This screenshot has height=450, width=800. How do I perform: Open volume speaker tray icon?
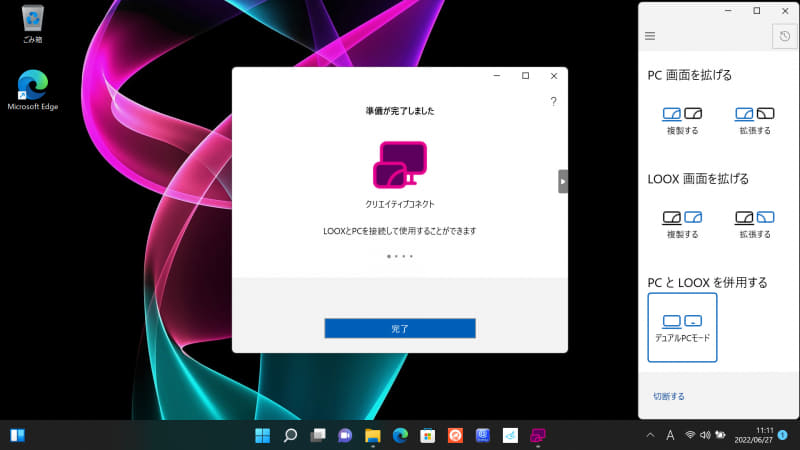(x=705, y=435)
